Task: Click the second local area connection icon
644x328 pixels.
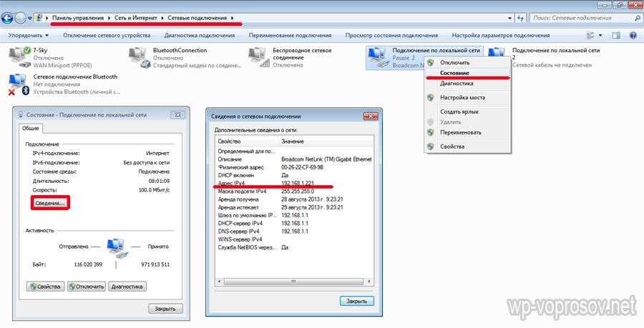Action: point(497,57)
